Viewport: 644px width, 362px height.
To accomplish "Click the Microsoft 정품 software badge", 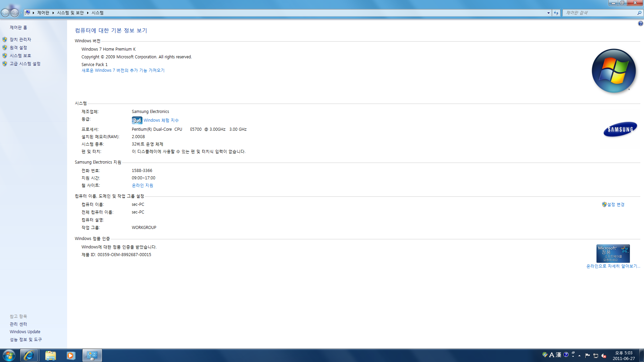I will 613,253.
